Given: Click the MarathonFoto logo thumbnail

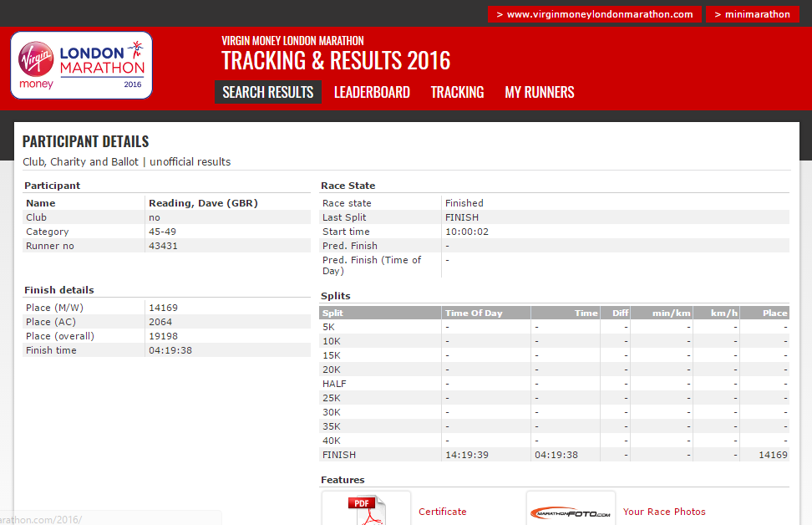Looking at the screenshot, I should (571, 509).
